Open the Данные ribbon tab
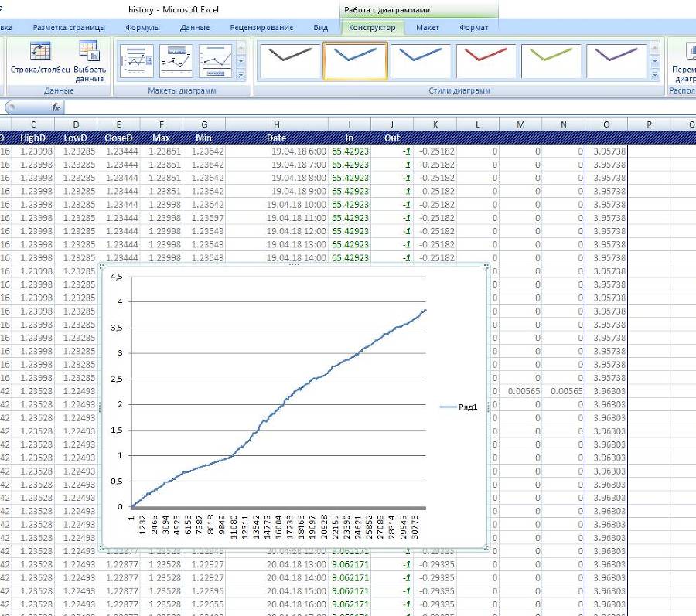This screenshot has height=616, width=696. tap(194, 28)
